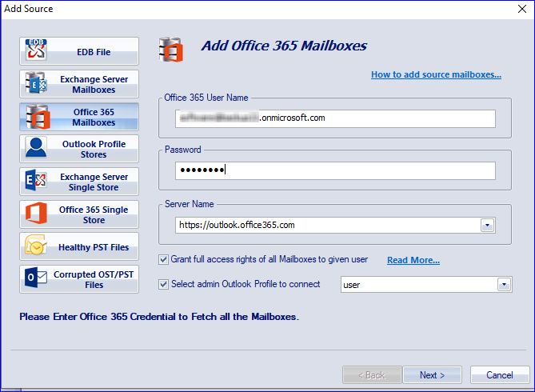Viewport: 535px width, 392px height.
Task: Uncheck Grant full access rights checkbox
Action: click(x=163, y=260)
